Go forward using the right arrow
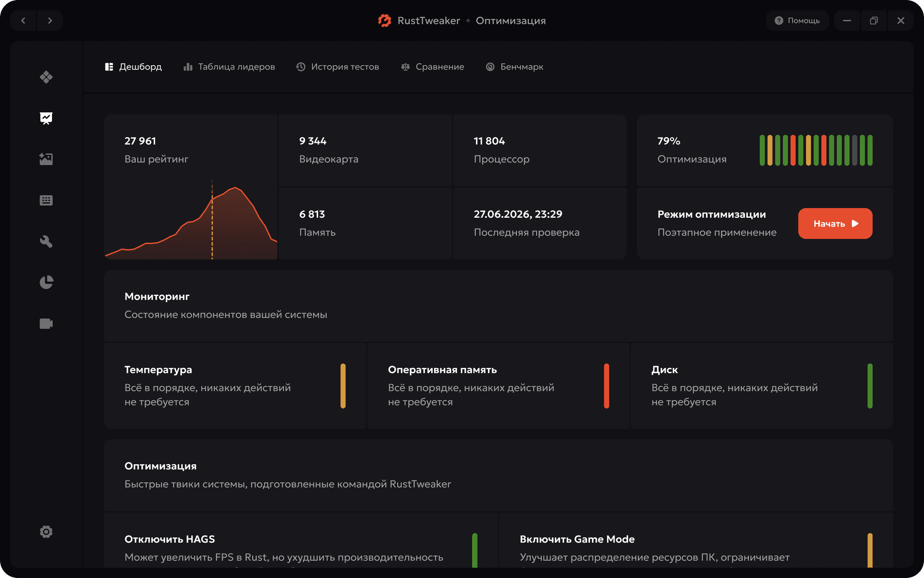The width and height of the screenshot is (924, 578). point(50,21)
